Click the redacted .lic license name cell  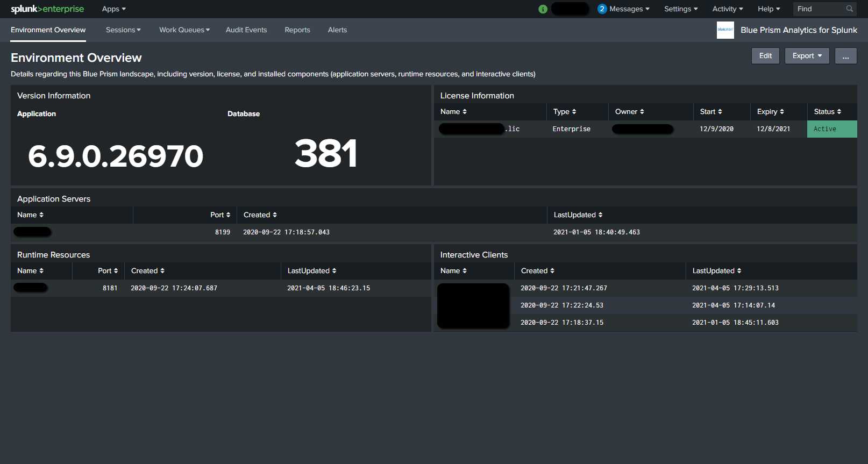pos(479,129)
